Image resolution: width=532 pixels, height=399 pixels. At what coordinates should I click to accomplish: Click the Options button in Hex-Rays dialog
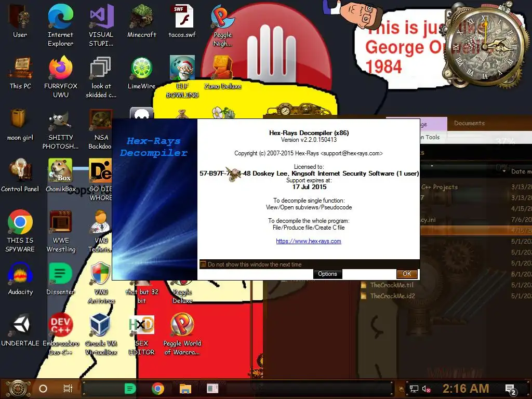(x=327, y=274)
